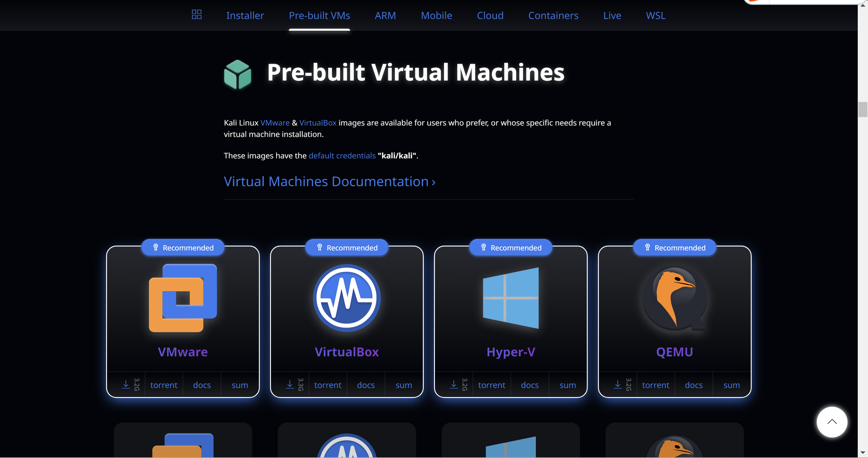The image size is (868, 458).
Task: Open Hyper-V docs link
Action: tap(529, 385)
